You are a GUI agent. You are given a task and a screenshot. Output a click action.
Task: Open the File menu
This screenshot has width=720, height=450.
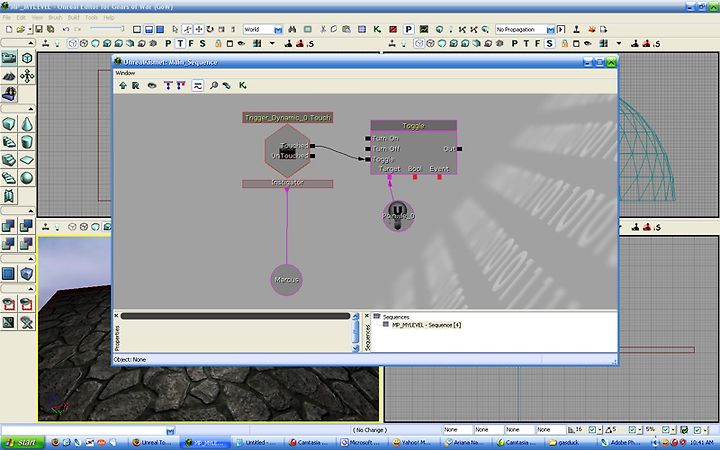(x=6, y=17)
